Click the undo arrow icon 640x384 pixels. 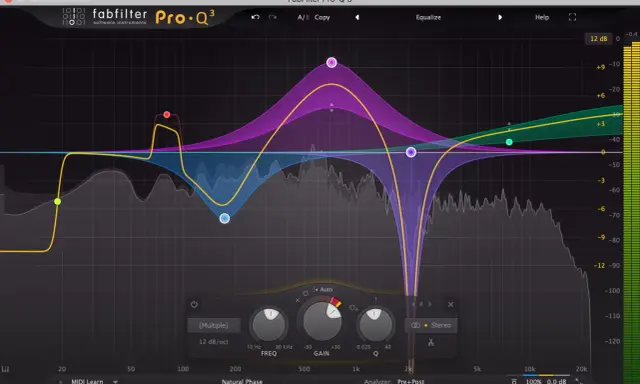tap(256, 17)
